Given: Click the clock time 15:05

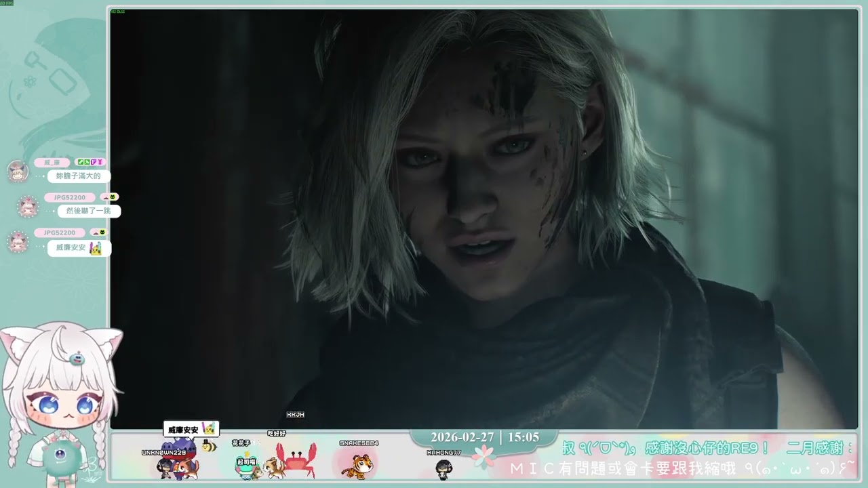Looking at the screenshot, I should [523, 437].
